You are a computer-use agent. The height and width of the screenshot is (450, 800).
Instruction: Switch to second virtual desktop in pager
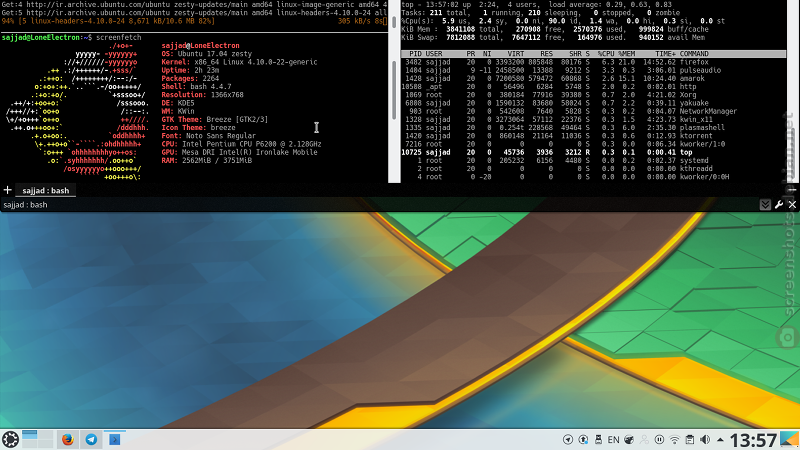pyautogui.click(x=45, y=434)
